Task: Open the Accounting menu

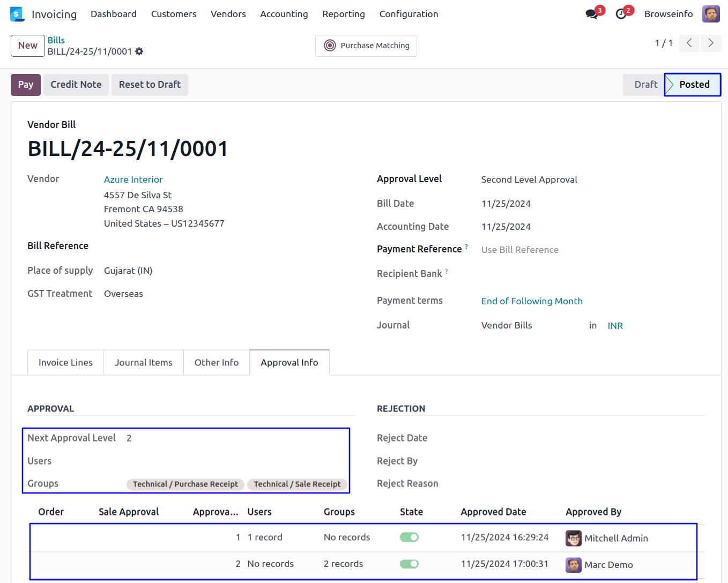Action: tap(284, 14)
